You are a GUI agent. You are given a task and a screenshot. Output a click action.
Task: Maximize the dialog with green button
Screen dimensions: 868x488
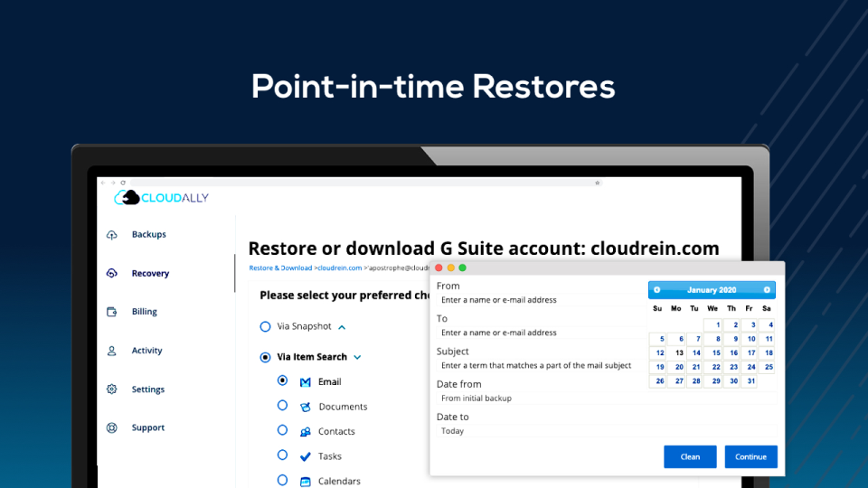(x=462, y=267)
